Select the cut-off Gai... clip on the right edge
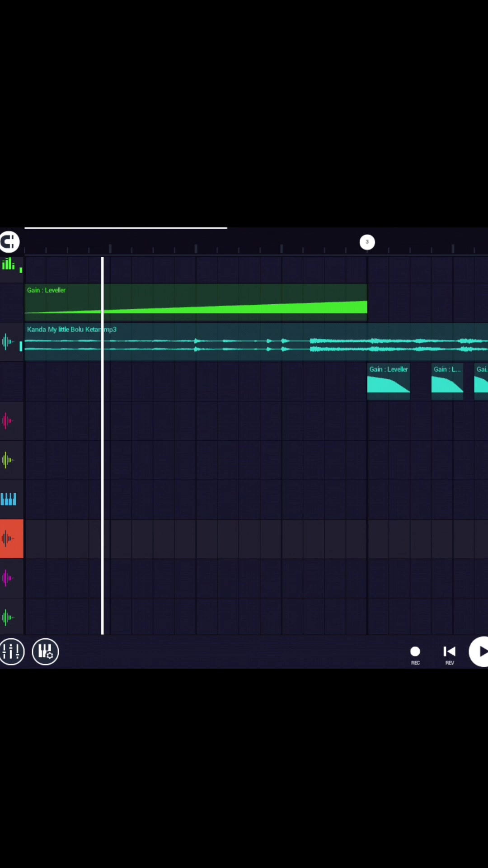The image size is (488, 868). pos(481,381)
